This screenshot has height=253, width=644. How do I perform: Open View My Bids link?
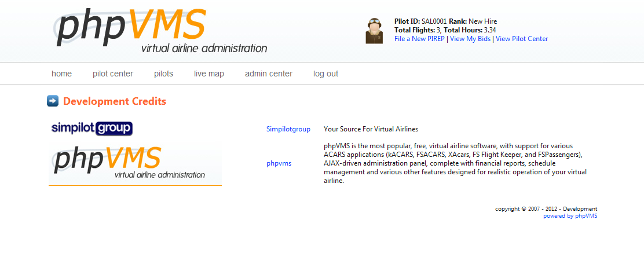click(470, 39)
